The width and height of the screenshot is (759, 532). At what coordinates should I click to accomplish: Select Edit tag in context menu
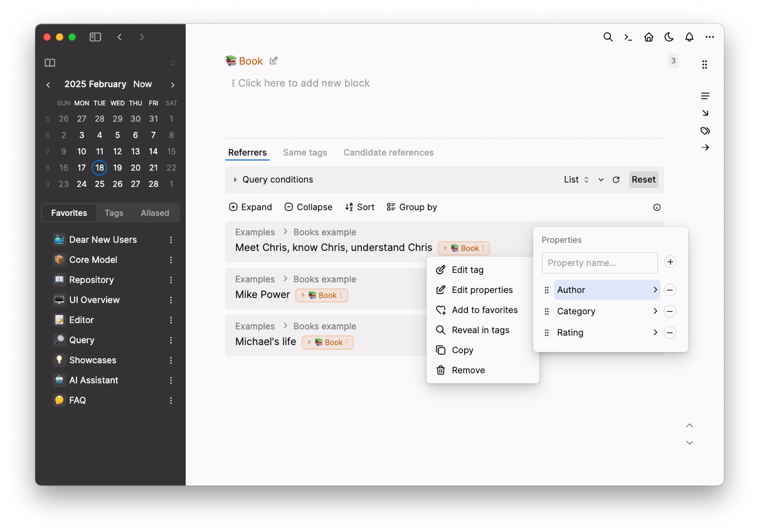coord(483,270)
